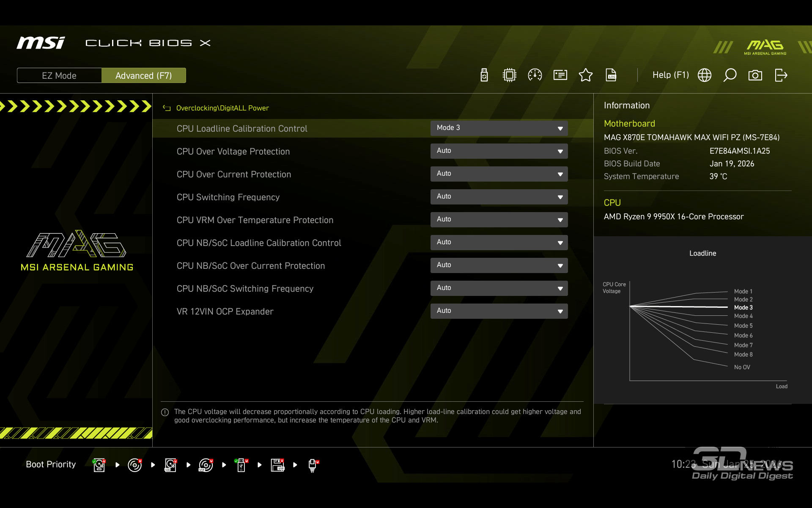The image size is (812, 508).
Task: Open CPU Switching Frequency dropdown
Action: point(499,197)
